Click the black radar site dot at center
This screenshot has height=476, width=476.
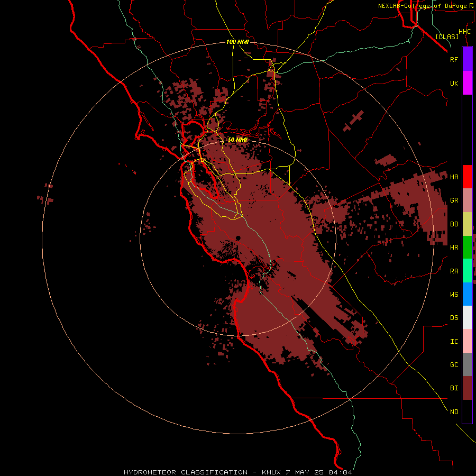(x=238, y=238)
